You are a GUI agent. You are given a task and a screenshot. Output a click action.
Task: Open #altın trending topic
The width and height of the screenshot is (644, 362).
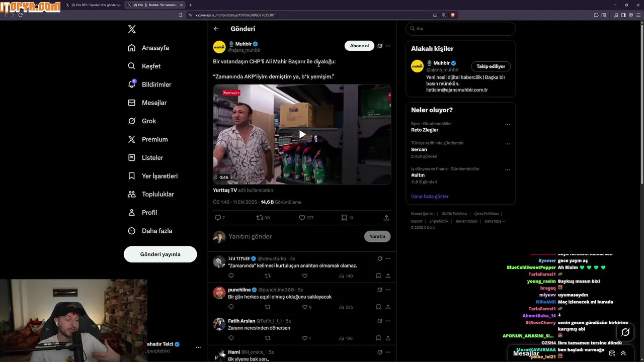[418, 175]
